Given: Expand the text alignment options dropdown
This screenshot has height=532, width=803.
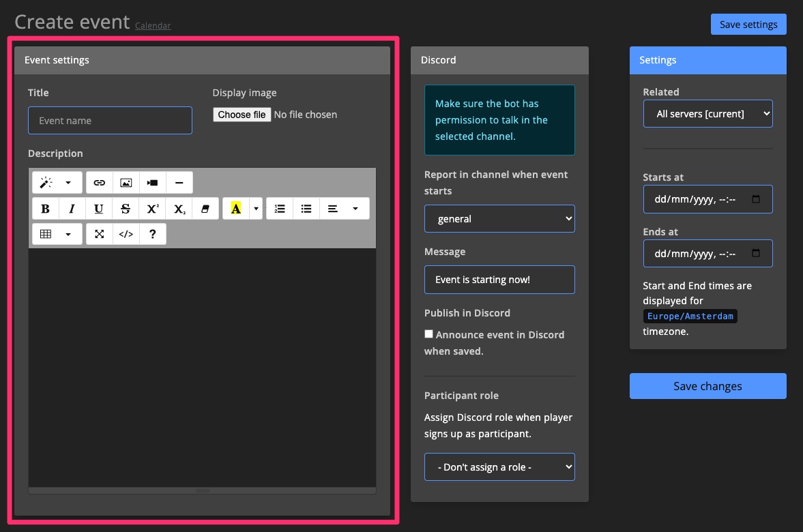Looking at the screenshot, I should click(354, 208).
